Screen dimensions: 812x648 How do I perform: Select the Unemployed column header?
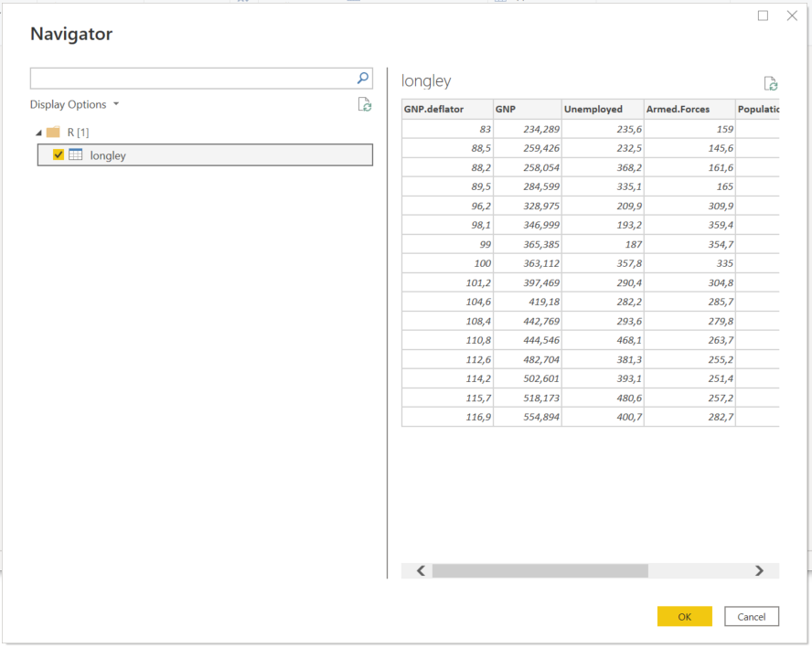point(603,109)
